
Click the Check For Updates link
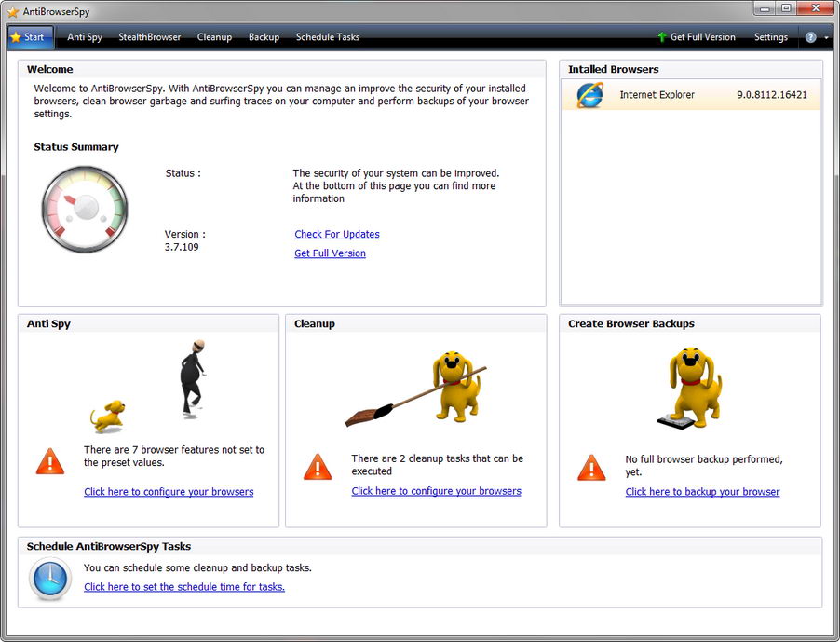click(x=337, y=234)
